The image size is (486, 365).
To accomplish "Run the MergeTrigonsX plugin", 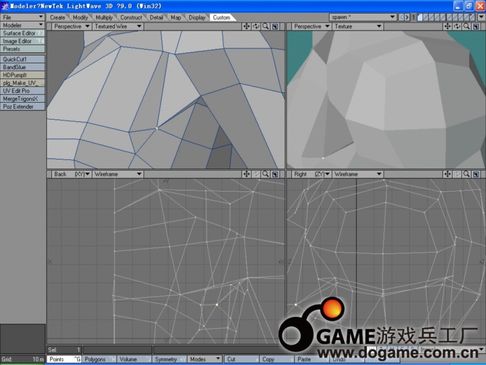I will tap(22, 99).
